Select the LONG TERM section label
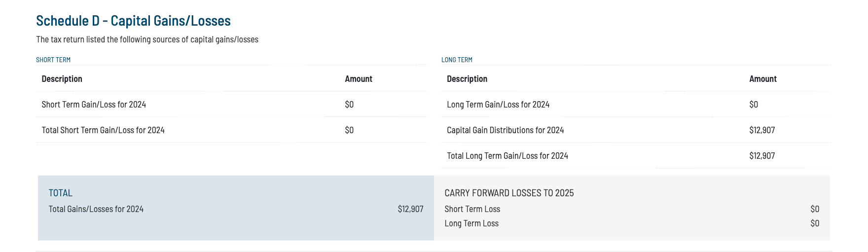Screen dimensions: 868x252 click(x=457, y=60)
